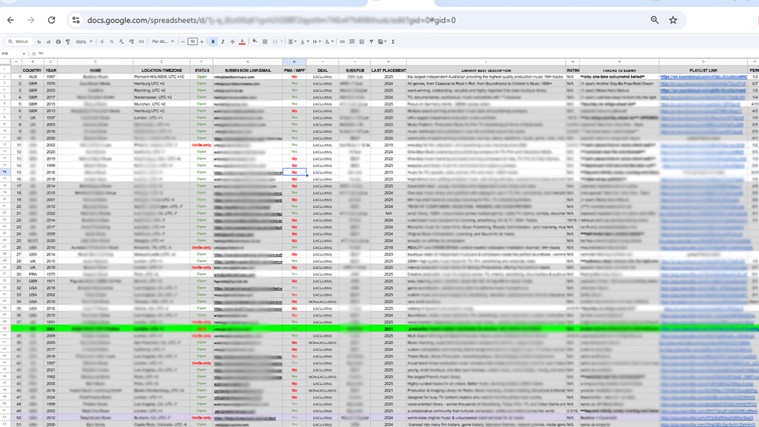Toggle Italic formatting in toolbar

(222, 42)
